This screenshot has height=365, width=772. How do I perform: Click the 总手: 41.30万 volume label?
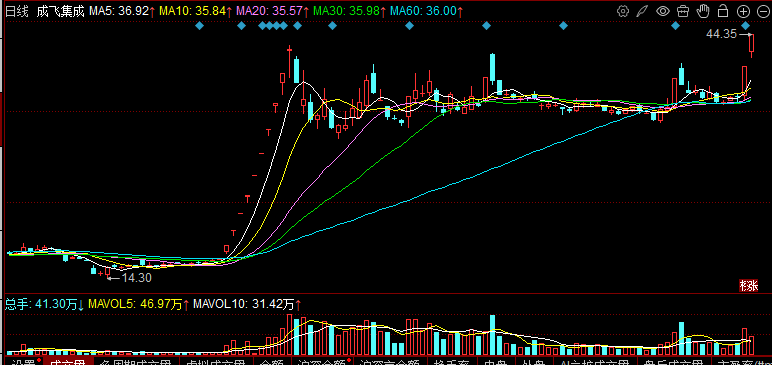[45, 304]
